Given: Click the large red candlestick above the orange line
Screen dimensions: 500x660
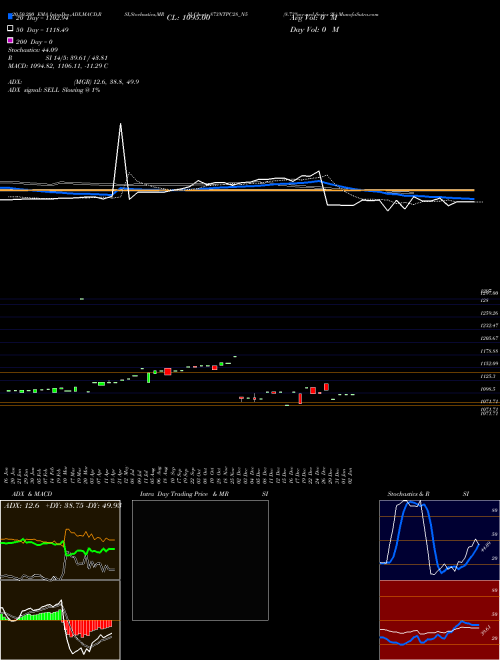Looking at the screenshot, I should tap(168, 371).
